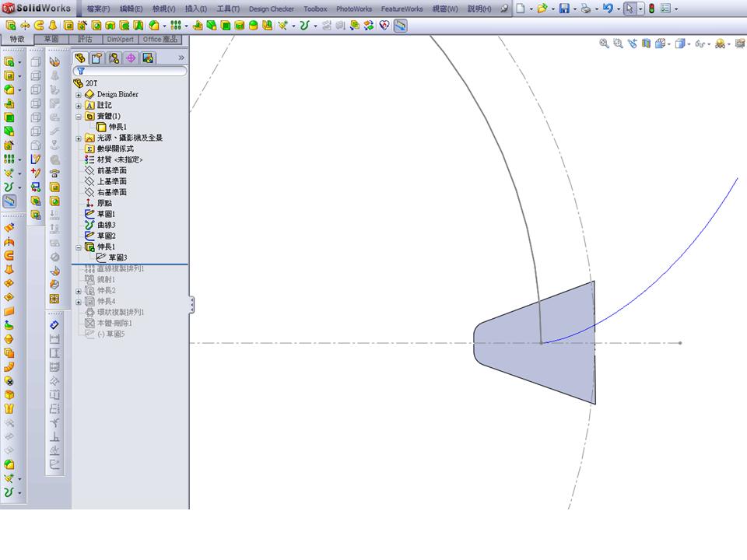Select the 20T root part node
Viewport: 747px width, 560px height.
pos(92,83)
